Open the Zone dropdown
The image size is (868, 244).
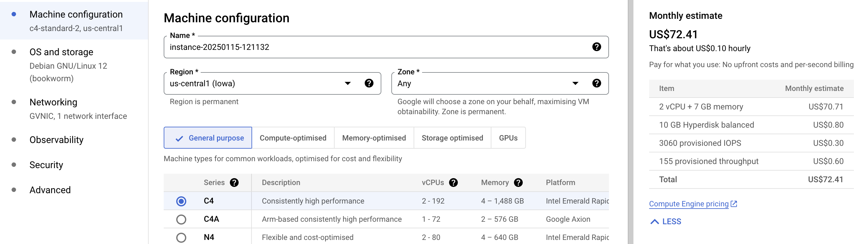tap(500, 83)
